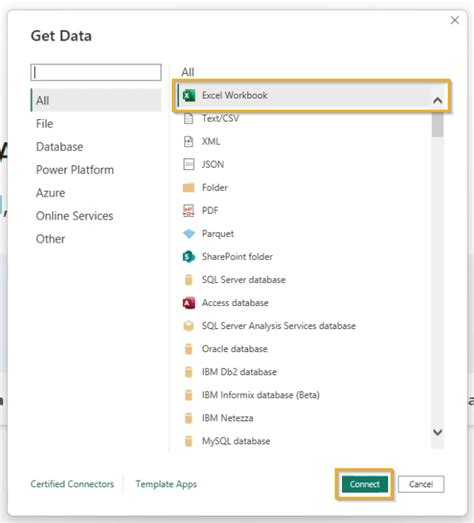Open the Certified Connectors link
The width and height of the screenshot is (474, 523).
point(72,484)
